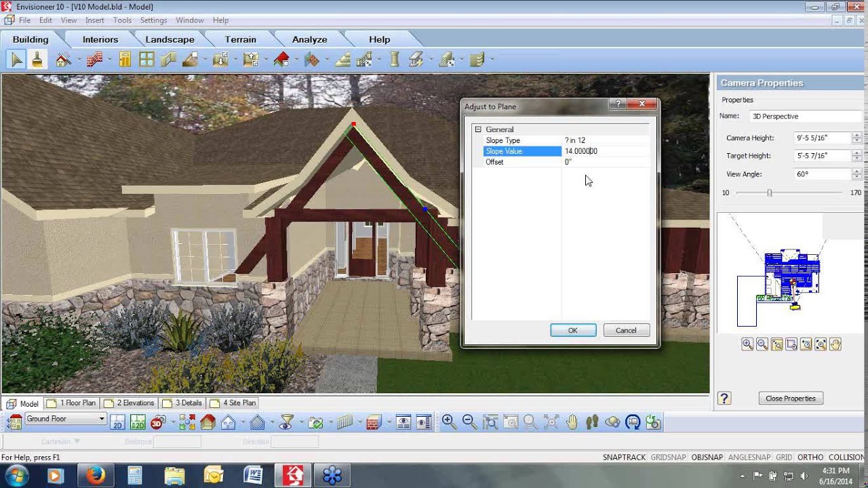Click the Offset value cell
This screenshot has height=488, width=868.
click(605, 162)
